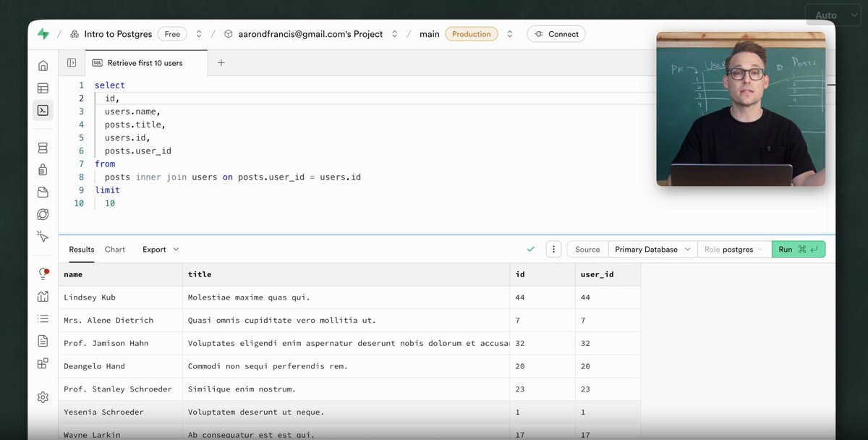Viewport: 868px width, 440px height.
Task: Open the Logs list icon
Action: point(42,317)
